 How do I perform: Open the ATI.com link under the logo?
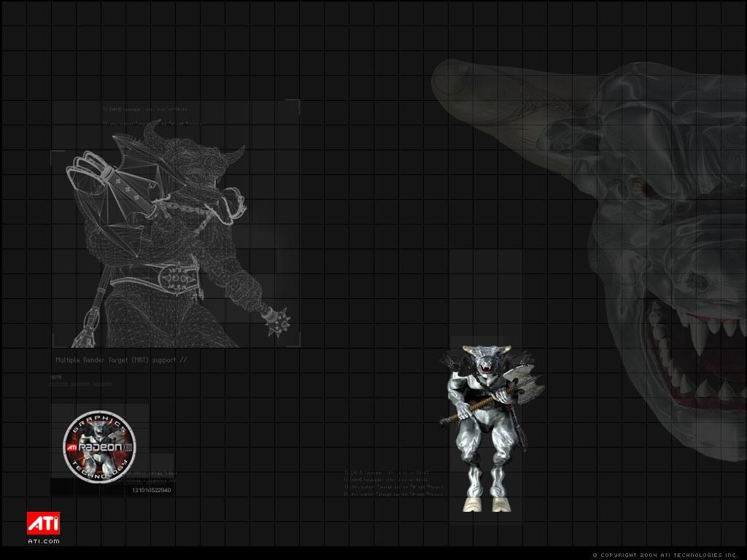43,540
